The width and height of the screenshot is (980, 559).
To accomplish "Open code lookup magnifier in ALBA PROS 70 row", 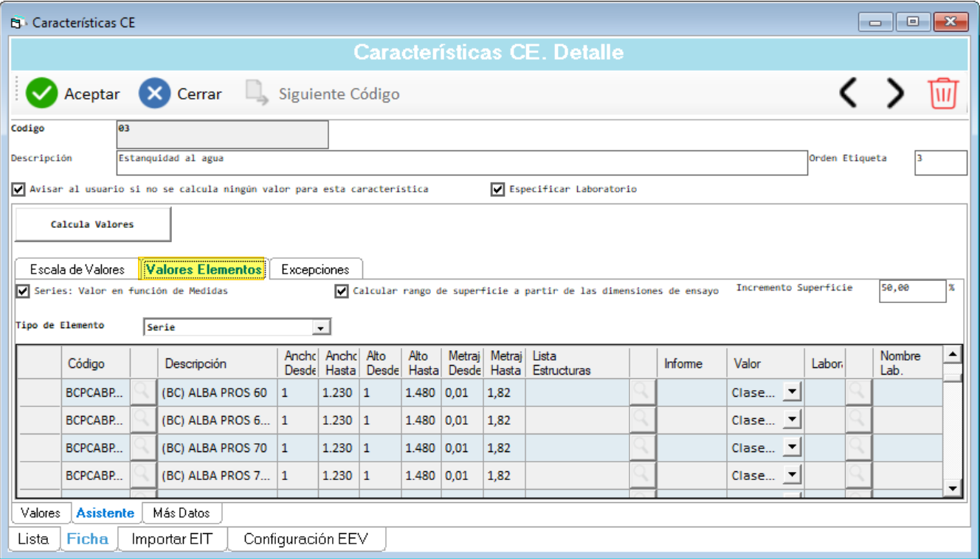I will (x=144, y=448).
